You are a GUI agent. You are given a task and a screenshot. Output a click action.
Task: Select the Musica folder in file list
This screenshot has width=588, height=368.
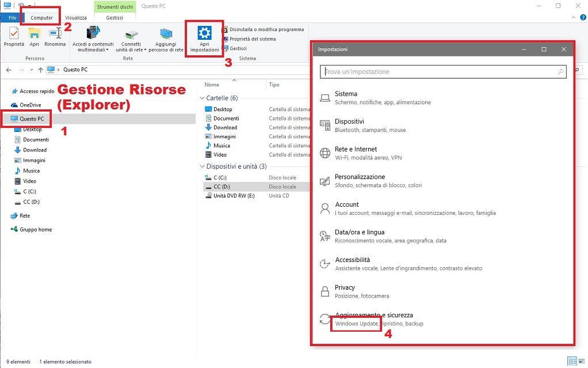click(x=217, y=146)
